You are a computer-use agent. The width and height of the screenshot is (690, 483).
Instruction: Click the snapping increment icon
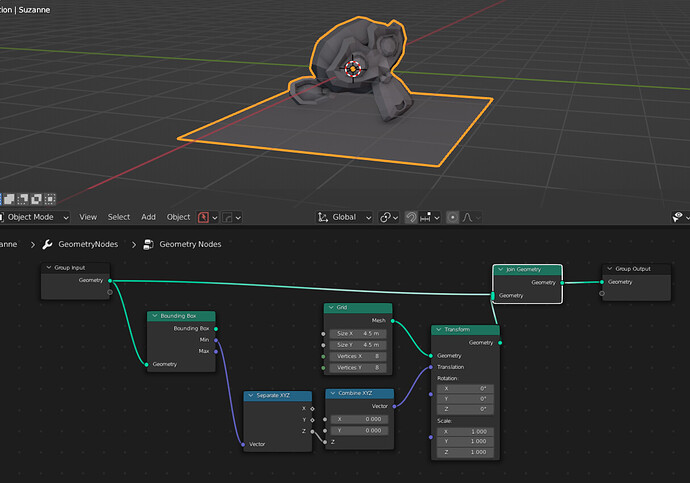[x=425, y=217]
